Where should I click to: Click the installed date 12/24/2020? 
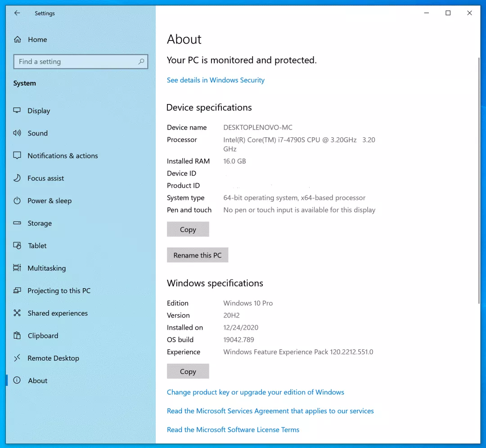(241, 327)
